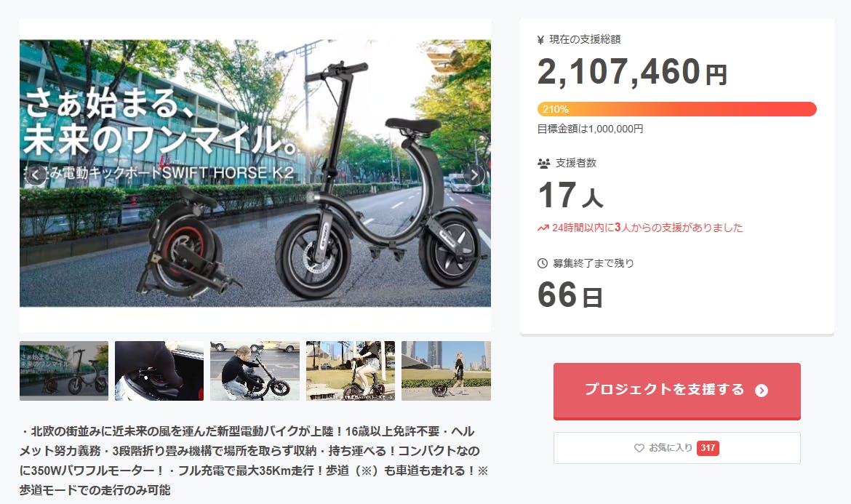Select the first thumbnail with Japanese headline
The height and width of the screenshot is (504, 851).
point(64,371)
